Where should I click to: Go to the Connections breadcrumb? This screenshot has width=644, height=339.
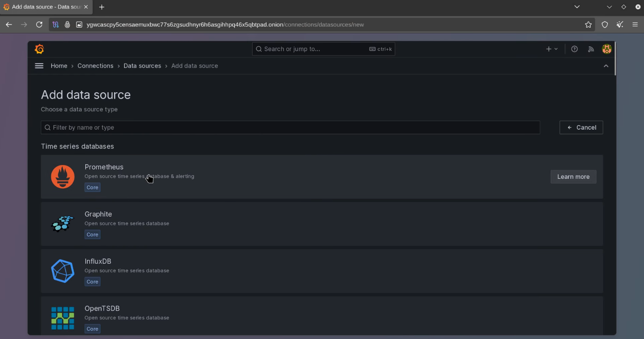pos(95,66)
